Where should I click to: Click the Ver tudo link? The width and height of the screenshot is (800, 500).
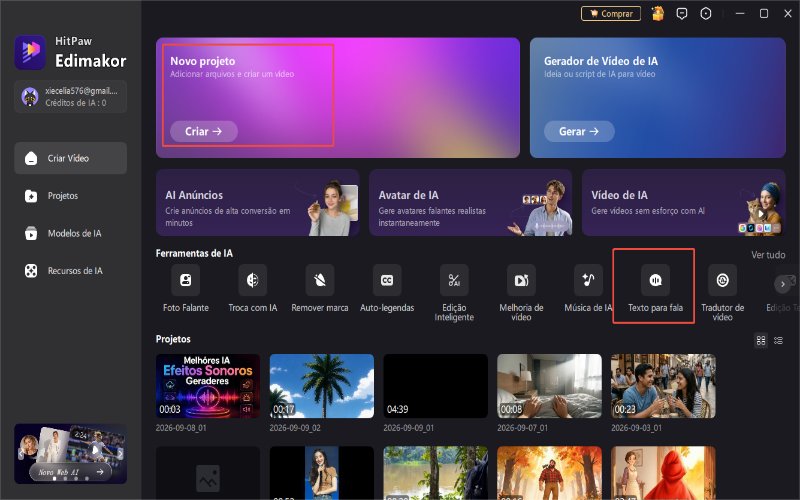768,255
